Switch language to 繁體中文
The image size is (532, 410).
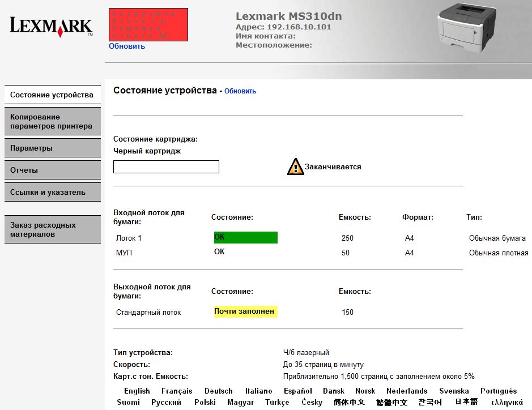(391, 402)
